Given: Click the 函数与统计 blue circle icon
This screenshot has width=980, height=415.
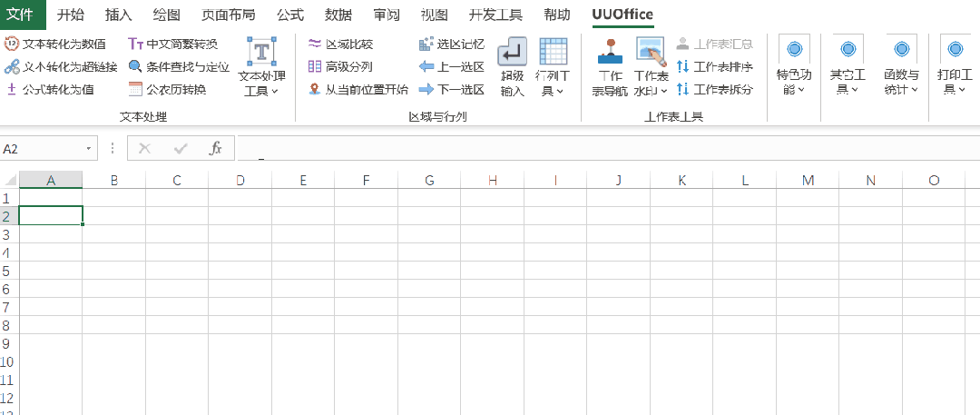Looking at the screenshot, I should click(x=901, y=49).
